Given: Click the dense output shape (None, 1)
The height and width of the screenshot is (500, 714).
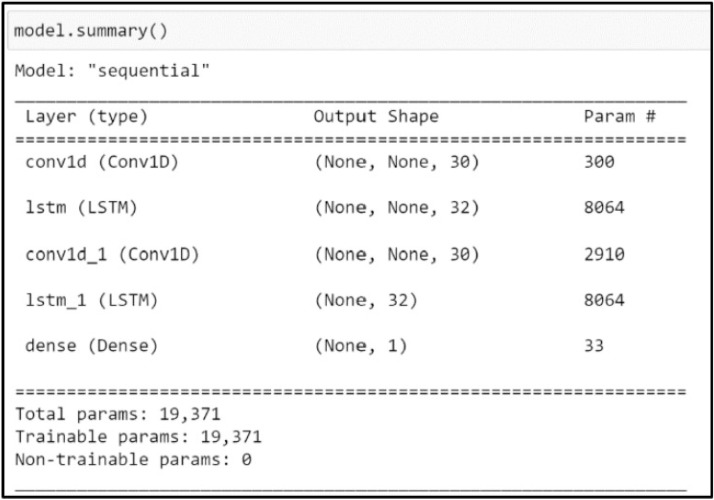Looking at the screenshot, I should click(361, 346).
